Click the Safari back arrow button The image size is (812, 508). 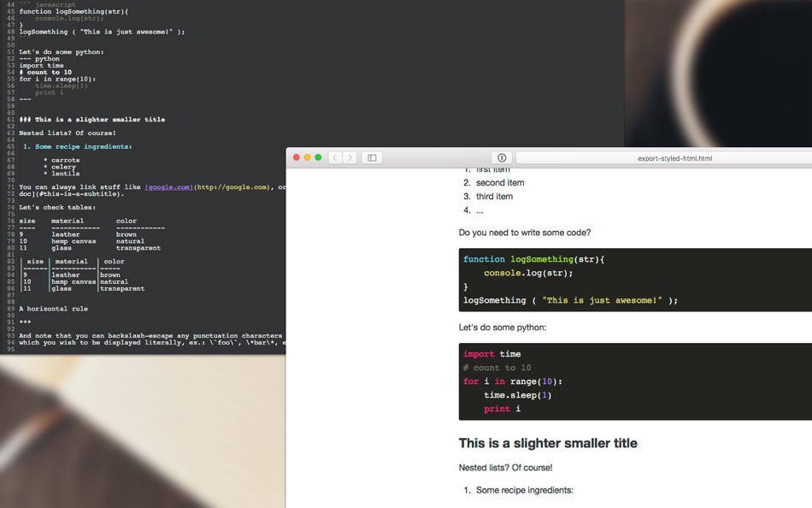pyautogui.click(x=335, y=157)
